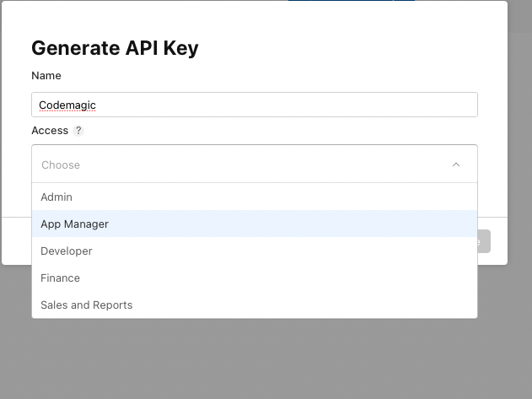The image size is (532, 399).
Task: Select the Finance access option
Action: 61,278
